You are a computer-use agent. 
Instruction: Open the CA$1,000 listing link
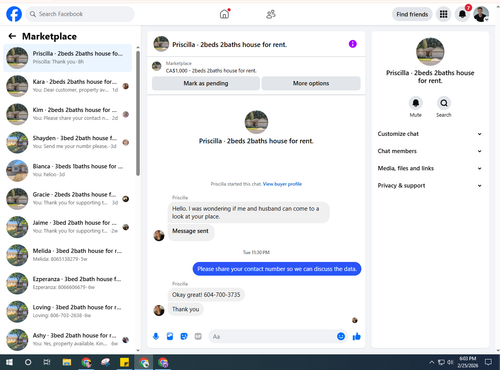(211, 71)
